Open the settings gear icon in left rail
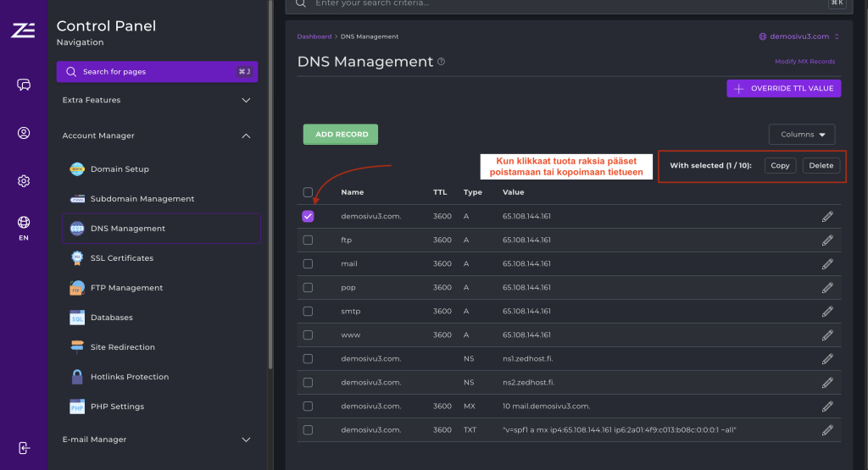The image size is (868, 470). tap(24, 181)
